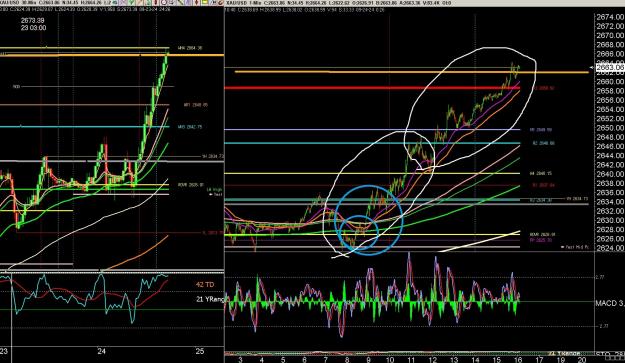Select the thick red horizontal line on right chart

pyautogui.click(x=373, y=88)
